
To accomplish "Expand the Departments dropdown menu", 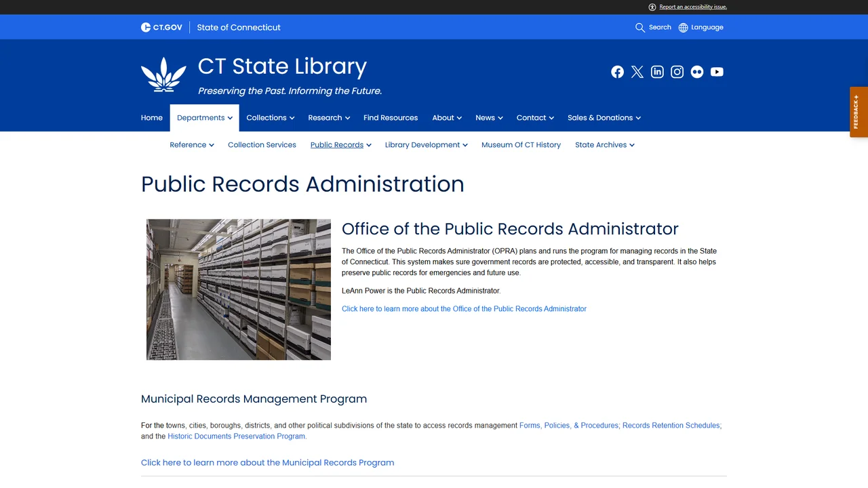I will pos(205,118).
